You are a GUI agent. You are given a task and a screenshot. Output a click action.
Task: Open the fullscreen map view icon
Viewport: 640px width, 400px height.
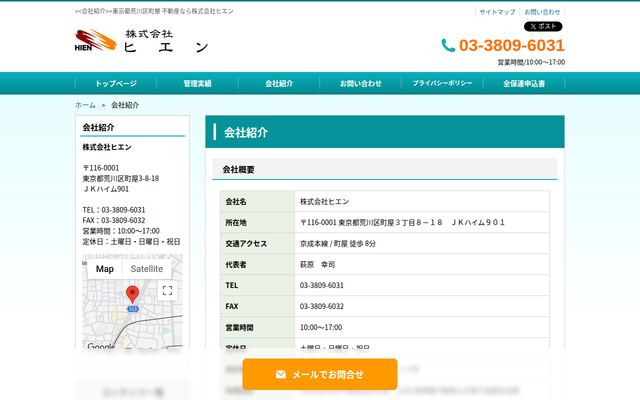pyautogui.click(x=167, y=291)
